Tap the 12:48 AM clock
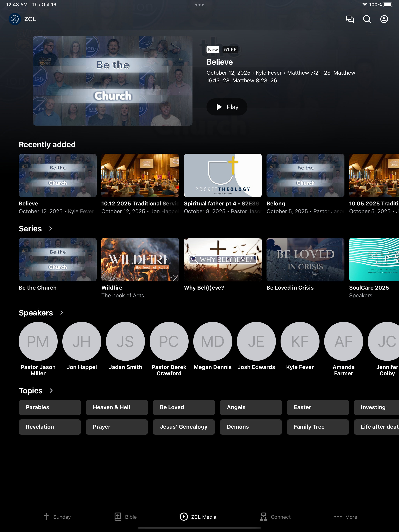 click(x=17, y=4)
